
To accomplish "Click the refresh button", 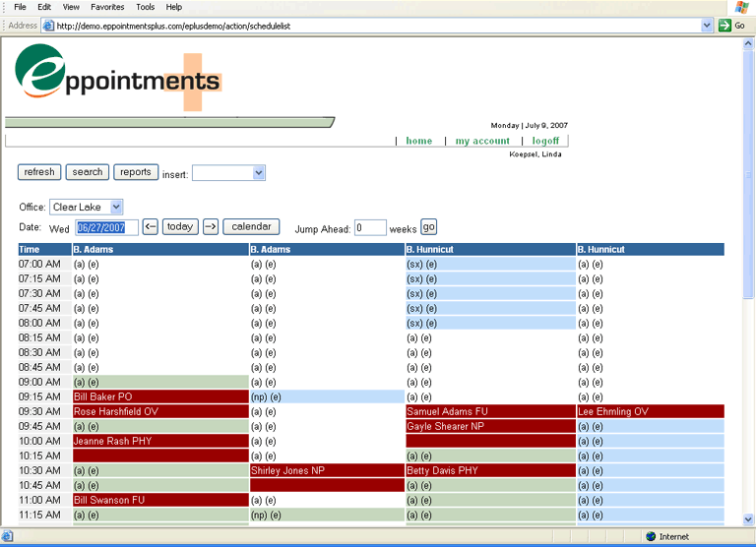I will coord(39,172).
